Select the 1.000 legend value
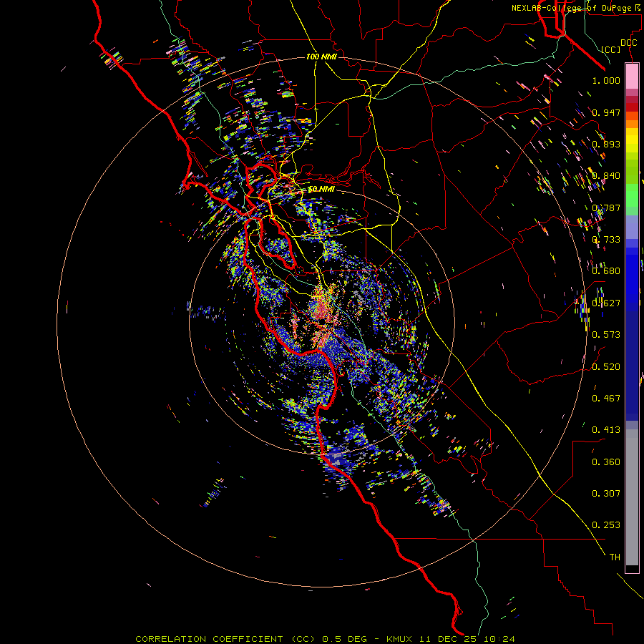This screenshot has height=644, width=644. coord(606,80)
